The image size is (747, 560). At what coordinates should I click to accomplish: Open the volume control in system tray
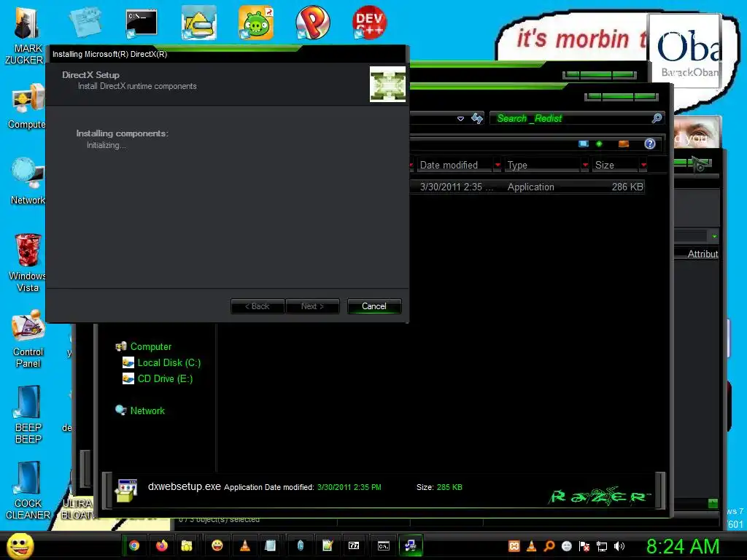(x=619, y=546)
